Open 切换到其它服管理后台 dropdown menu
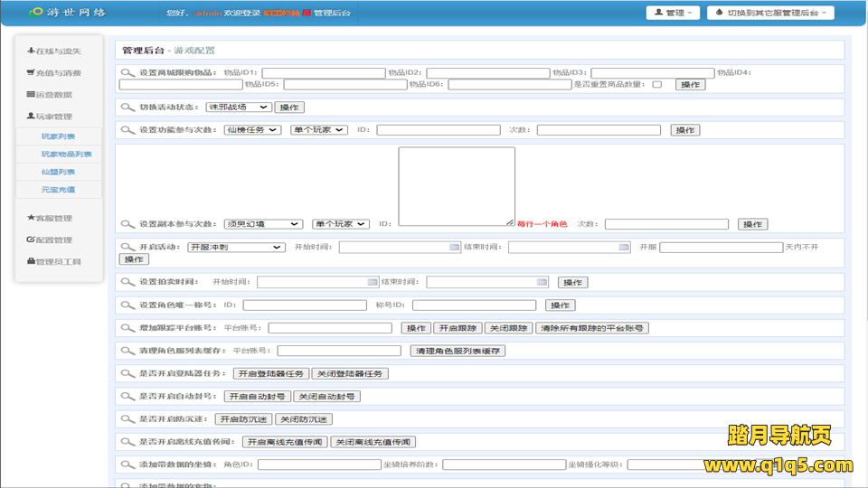This screenshot has width=868, height=488. (770, 13)
